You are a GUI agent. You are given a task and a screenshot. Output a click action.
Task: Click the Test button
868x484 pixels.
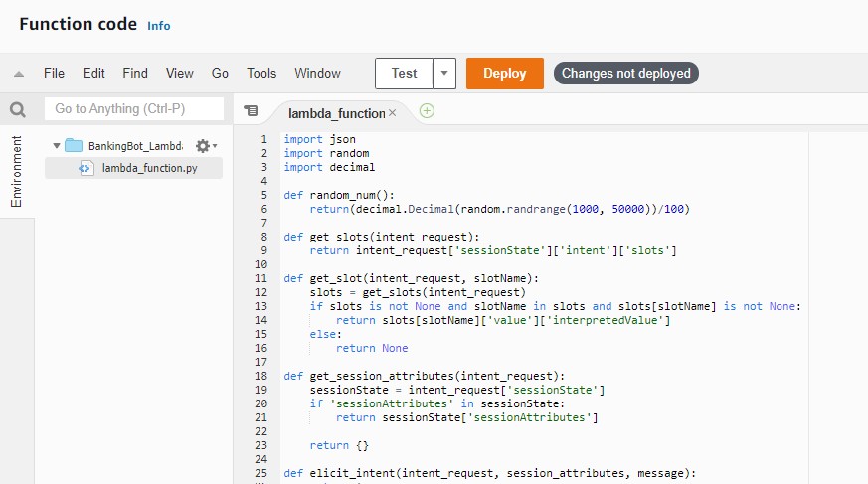coord(404,73)
